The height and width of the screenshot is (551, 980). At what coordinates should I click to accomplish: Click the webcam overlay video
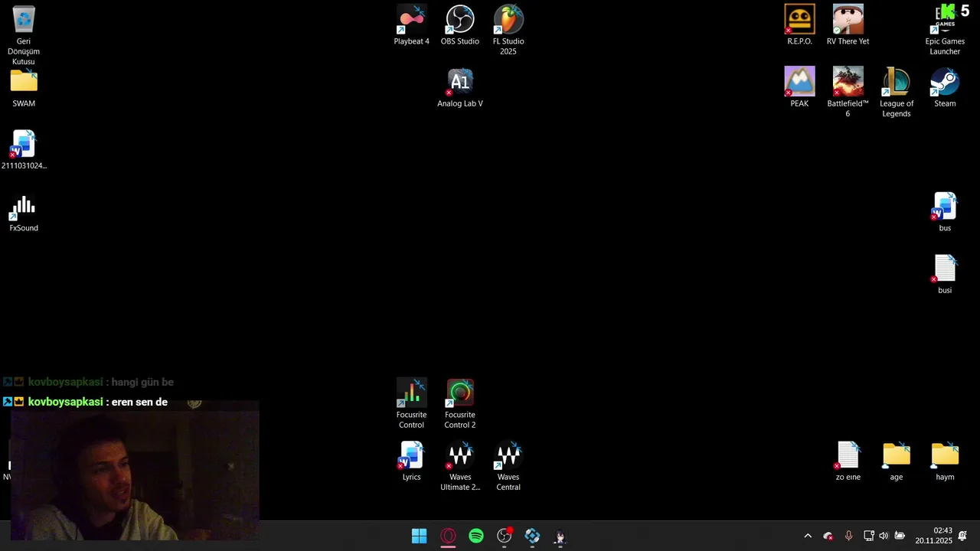[135, 470]
